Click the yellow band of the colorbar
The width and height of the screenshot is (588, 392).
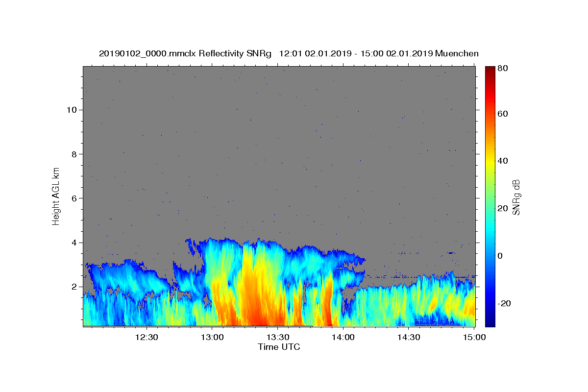(490, 162)
